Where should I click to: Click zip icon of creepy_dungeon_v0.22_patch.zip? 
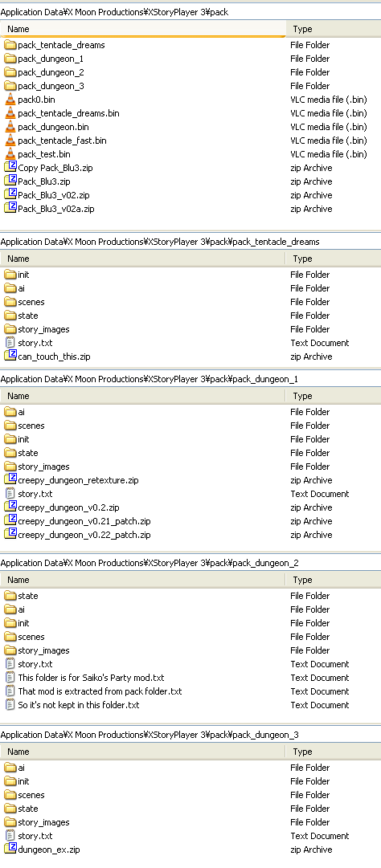click(x=10, y=534)
